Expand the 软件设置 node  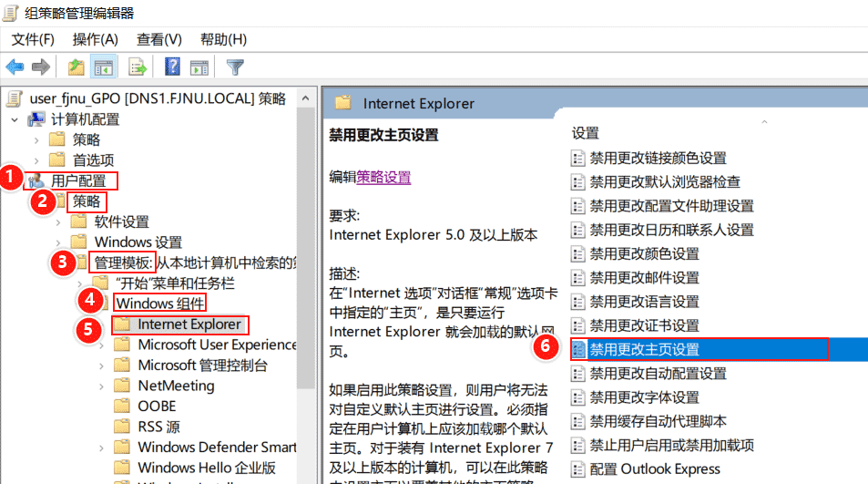click(58, 222)
